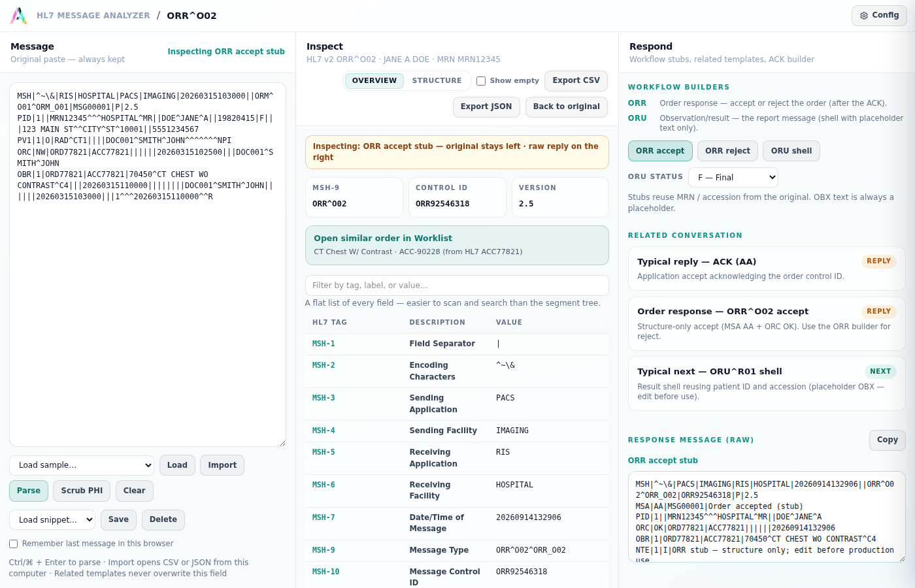
Task: Select the MSH-5 tag
Action: pyautogui.click(x=324, y=452)
